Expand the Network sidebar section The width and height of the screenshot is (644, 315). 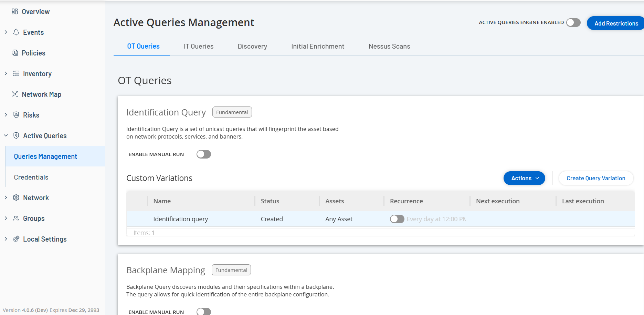pyautogui.click(x=6, y=197)
